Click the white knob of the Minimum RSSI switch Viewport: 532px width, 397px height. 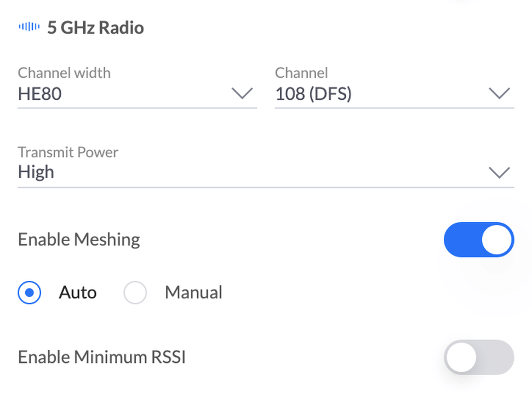pyautogui.click(x=461, y=358)
